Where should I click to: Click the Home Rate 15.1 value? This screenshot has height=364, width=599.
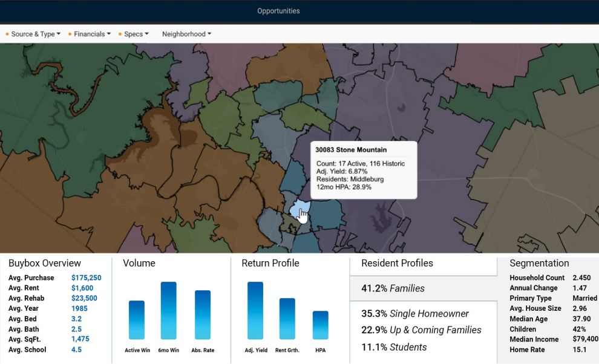579,349
